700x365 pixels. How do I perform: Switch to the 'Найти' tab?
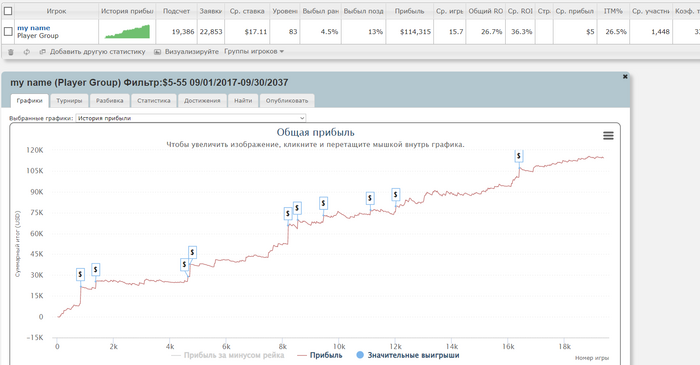pyautogui.click(x=243, y=101)
